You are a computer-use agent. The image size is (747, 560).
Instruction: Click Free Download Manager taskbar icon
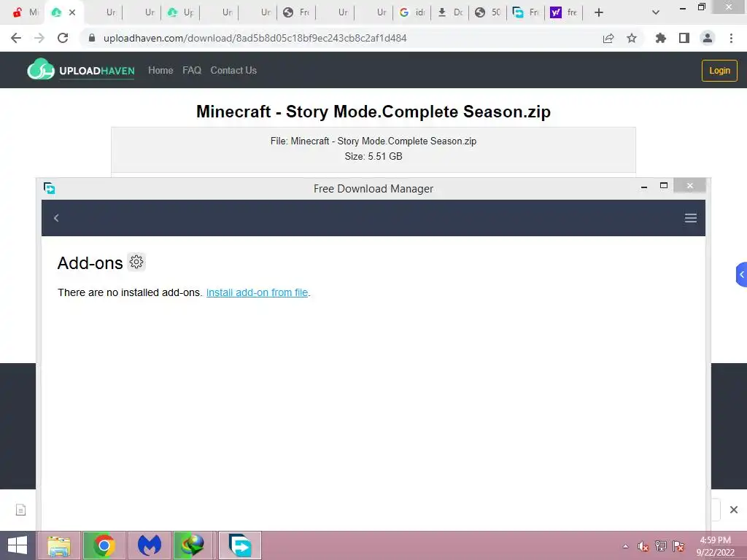click(x=240, y=545)
